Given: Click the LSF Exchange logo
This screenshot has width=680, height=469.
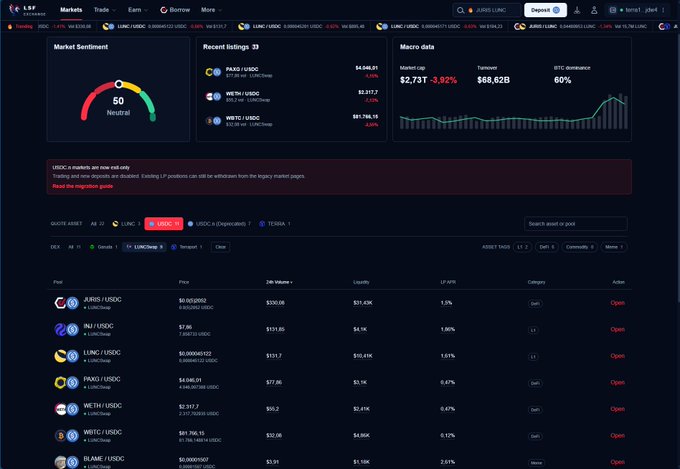Looking at the screenshot, I should tap(27, 10).
